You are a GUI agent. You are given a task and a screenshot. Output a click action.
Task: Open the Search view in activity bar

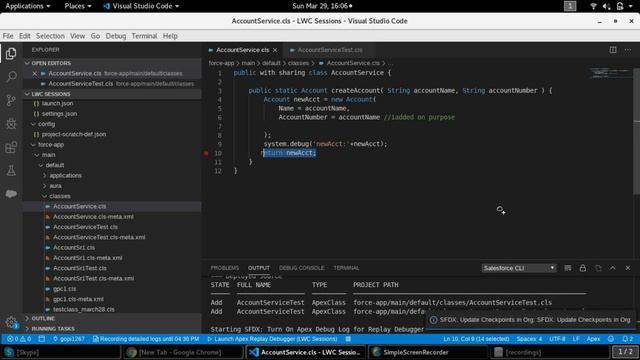[11, 76]
